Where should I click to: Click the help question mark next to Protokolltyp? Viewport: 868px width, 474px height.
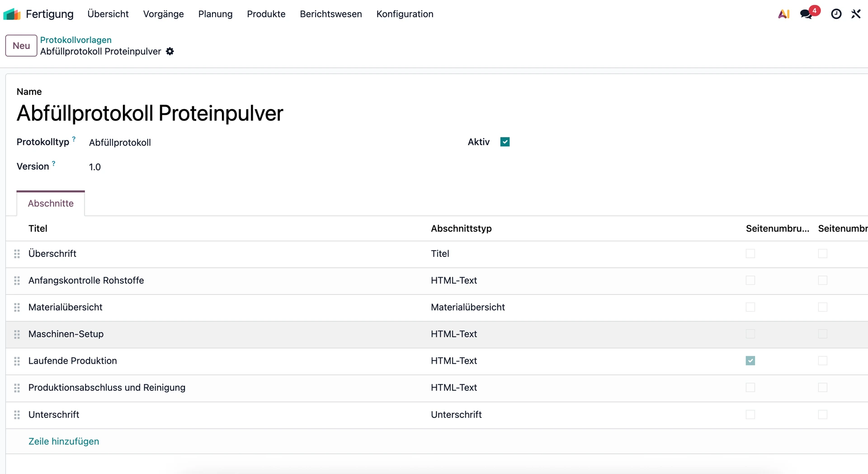tap(74, 139)
